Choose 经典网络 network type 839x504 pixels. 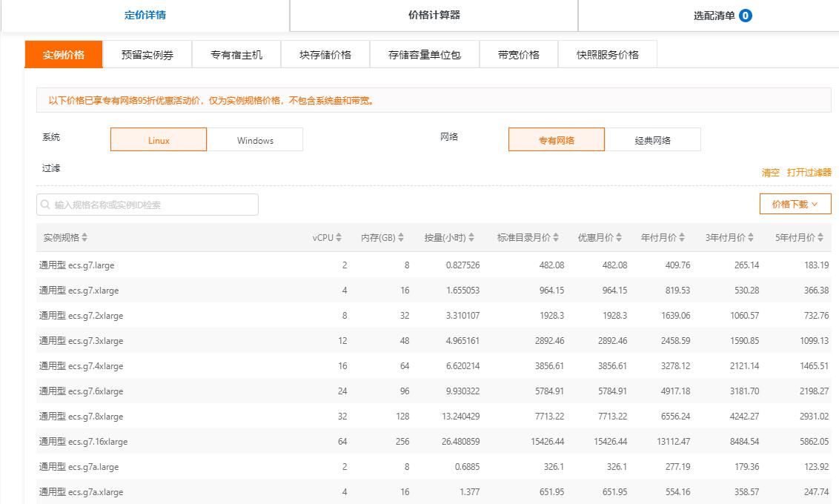click(652, 140)
